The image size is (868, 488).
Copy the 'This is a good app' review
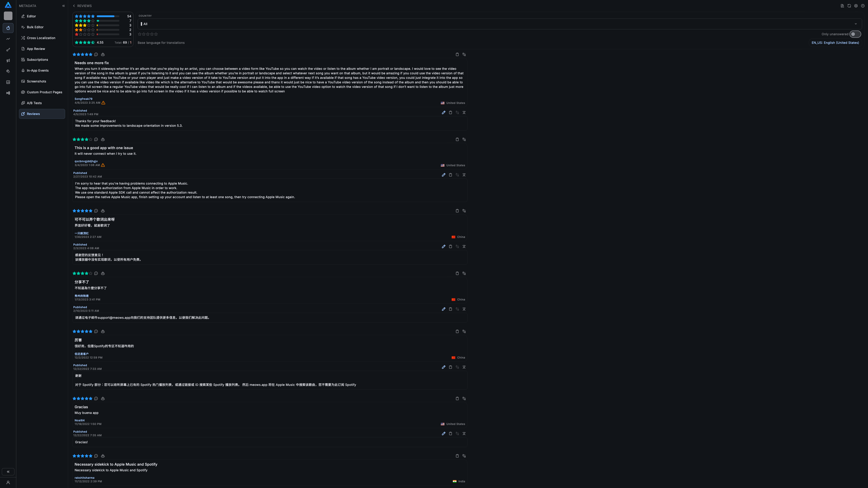(457, 139)
